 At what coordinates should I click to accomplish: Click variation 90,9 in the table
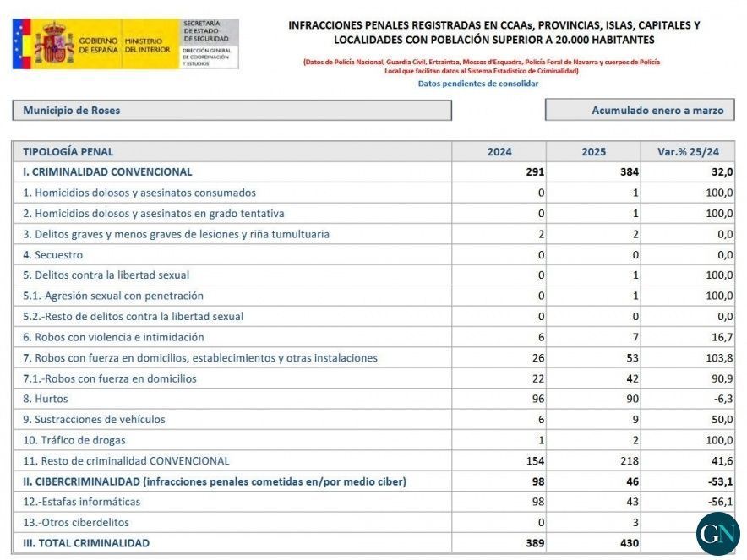(722, 378)
